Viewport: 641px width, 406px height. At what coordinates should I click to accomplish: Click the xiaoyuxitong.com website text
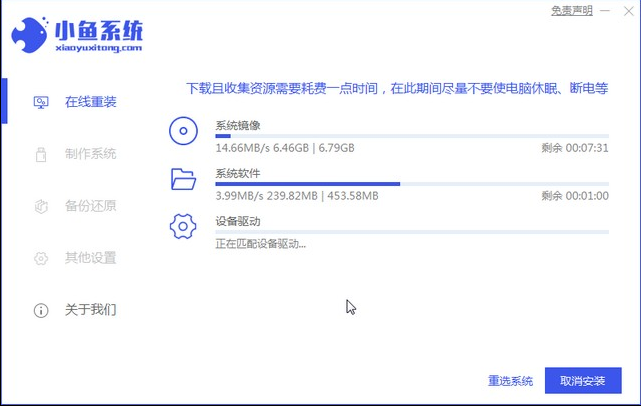(99, 48)
